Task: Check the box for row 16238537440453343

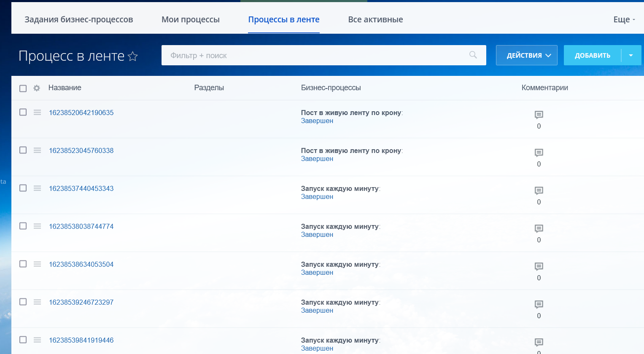Action: pyautogui.click(x=23, y=188)
